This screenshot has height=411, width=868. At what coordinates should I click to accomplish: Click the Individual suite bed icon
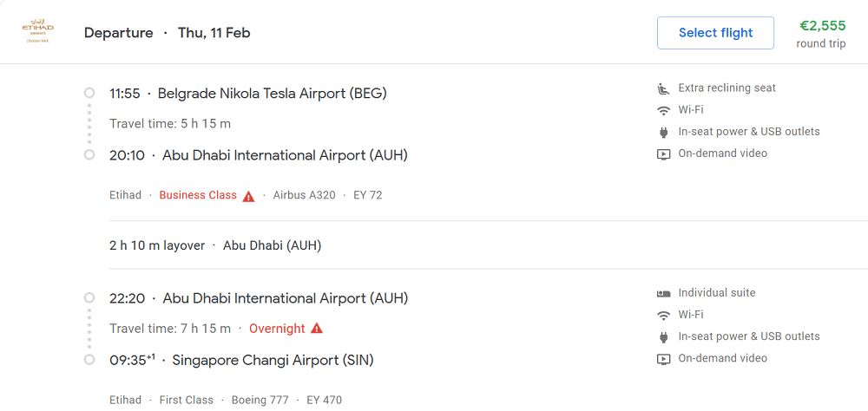point(663,293)
